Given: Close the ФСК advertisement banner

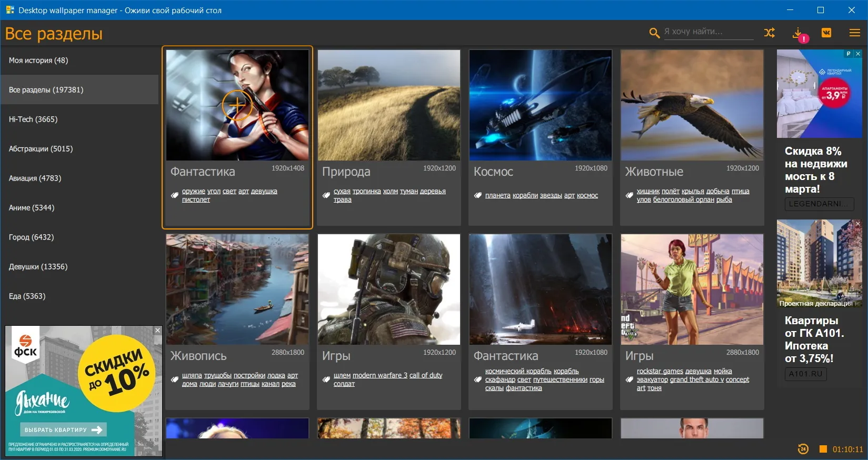Looking at the screenshot, I should [x=157, y=330].
